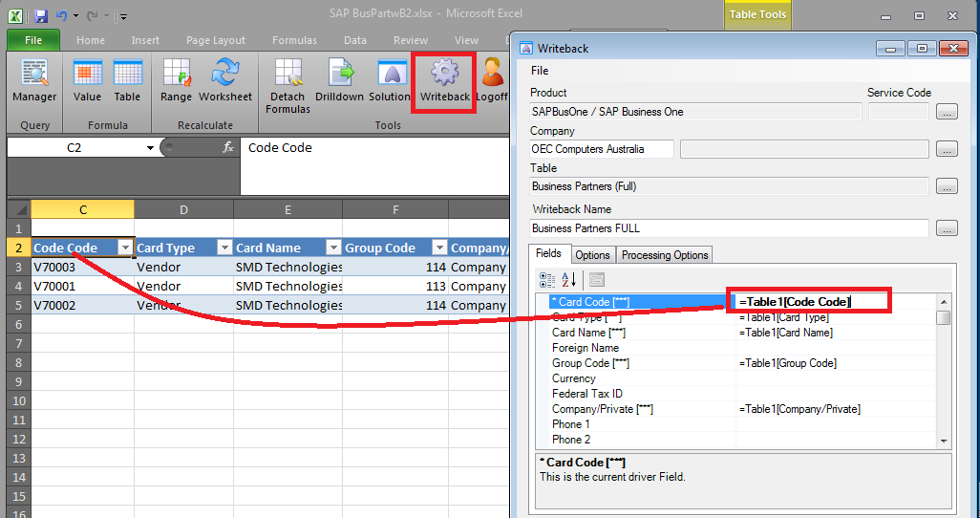Sort fields alphabetically in Writeback grid
Screen dimensions: 980x518
[568, 280]
